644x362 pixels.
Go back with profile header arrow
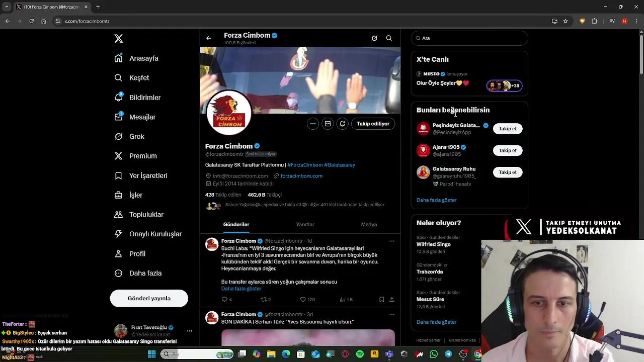click(x=209, y=38)
